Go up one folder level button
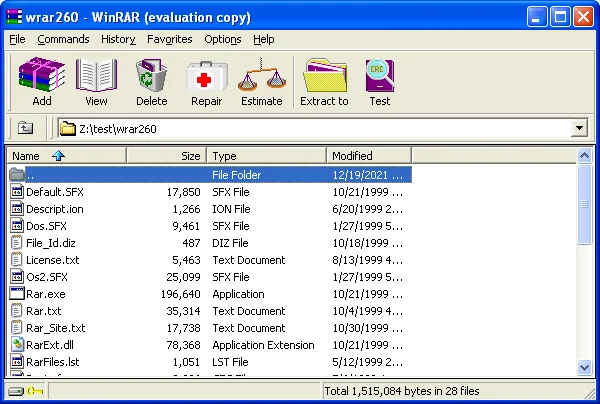Screen dimensions: 600x404 pyautogui.click(x=25, y=128)
